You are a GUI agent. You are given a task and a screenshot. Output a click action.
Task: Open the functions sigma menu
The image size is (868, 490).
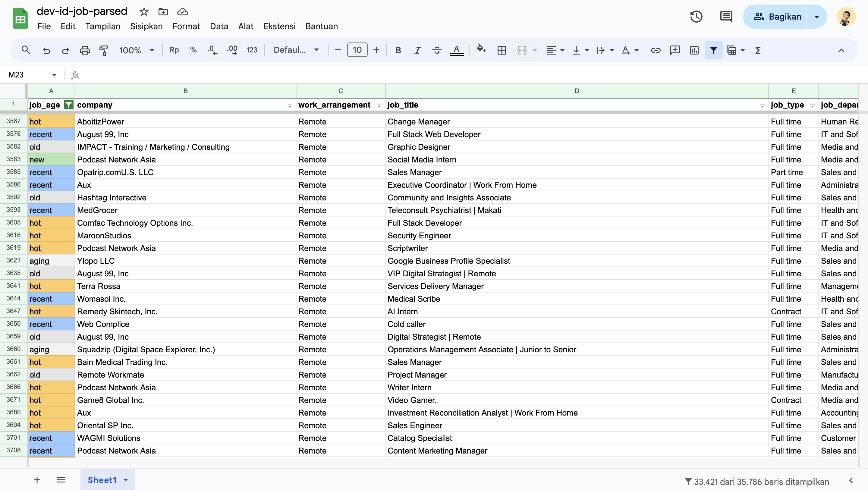tap(758, 50)
